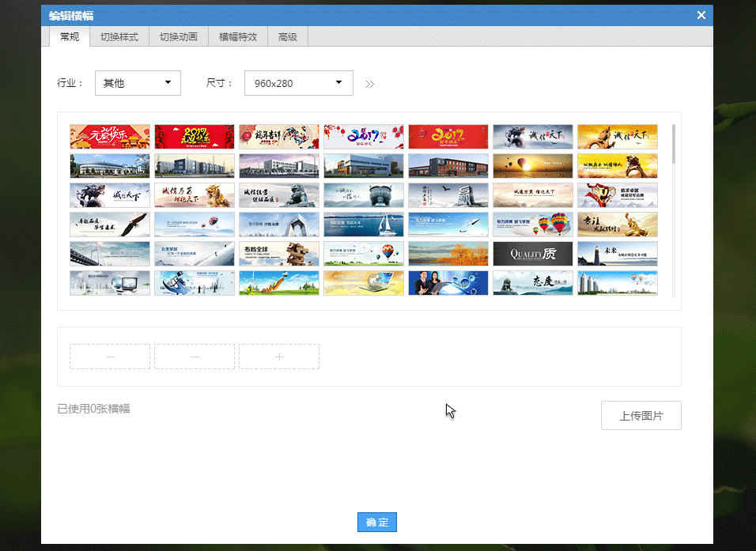Select the suspension bridge banner thumbnail
The height and width of the screenshot is (551, 756).
pos(110,254)
